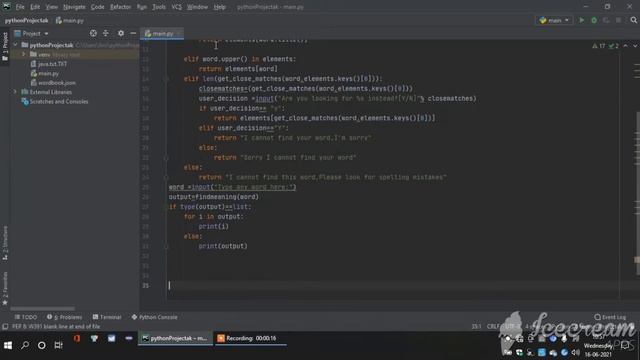Open the Navigate menu
The height and width of the screenshot is (360, 640).
coord(74,7)
